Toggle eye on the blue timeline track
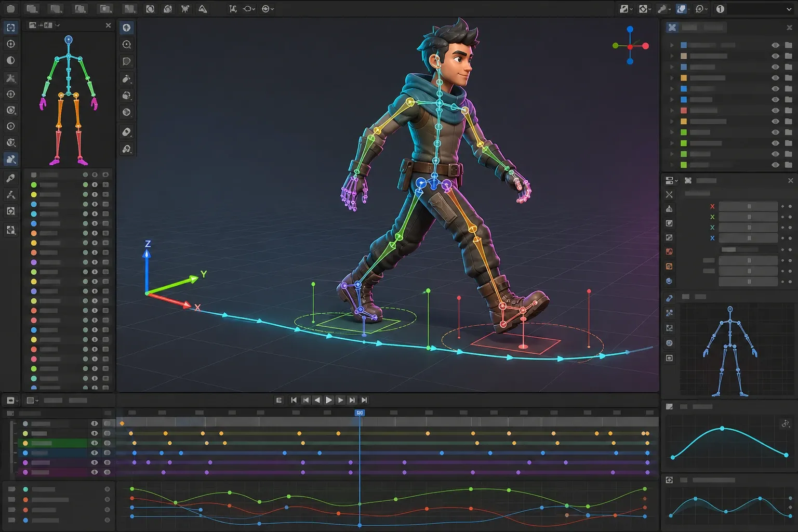Viewport: 798px width, 532px height. 95,453
